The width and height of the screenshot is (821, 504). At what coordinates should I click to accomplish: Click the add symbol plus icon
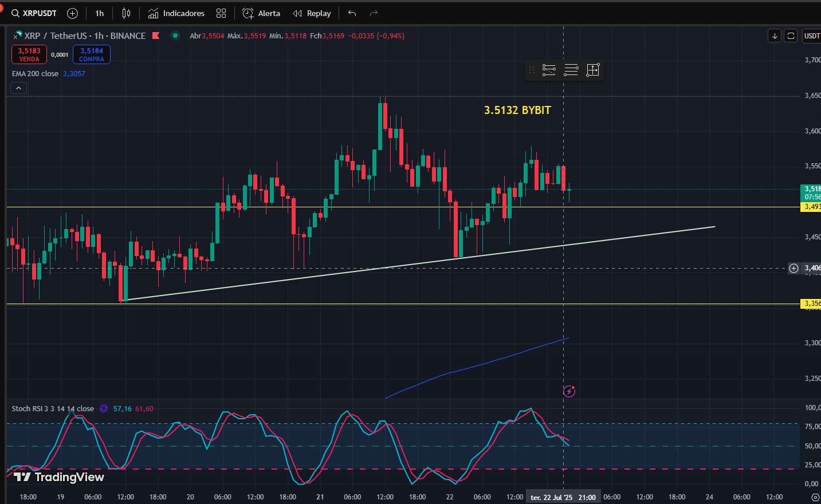pyautogui.click(x=73, y=13)
